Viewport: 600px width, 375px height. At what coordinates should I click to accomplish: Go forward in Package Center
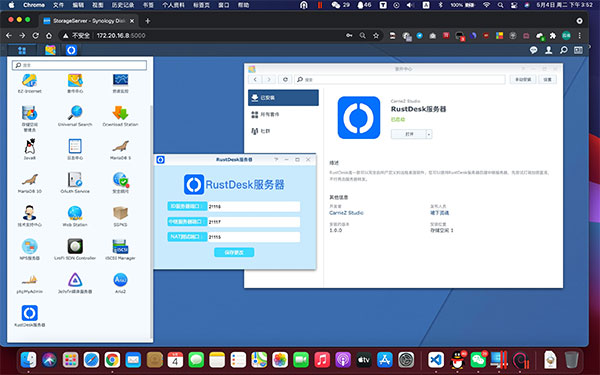click(x=269, y=79)
